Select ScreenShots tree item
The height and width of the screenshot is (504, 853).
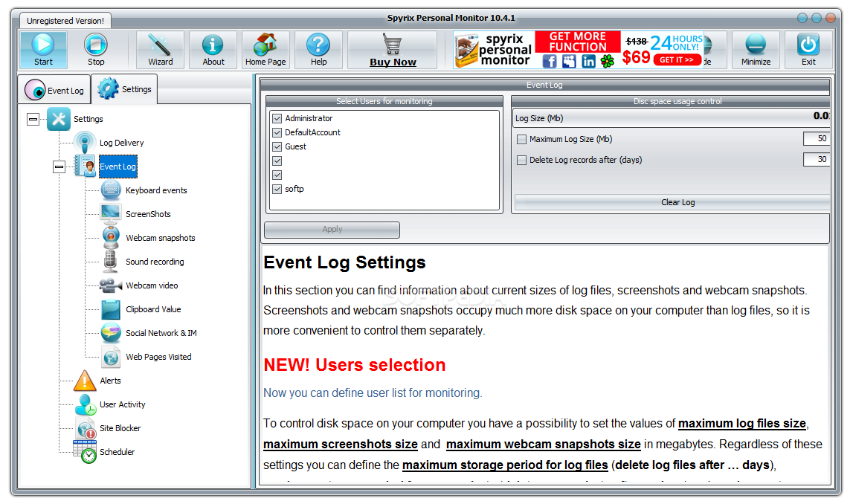[x=148, y=214]
